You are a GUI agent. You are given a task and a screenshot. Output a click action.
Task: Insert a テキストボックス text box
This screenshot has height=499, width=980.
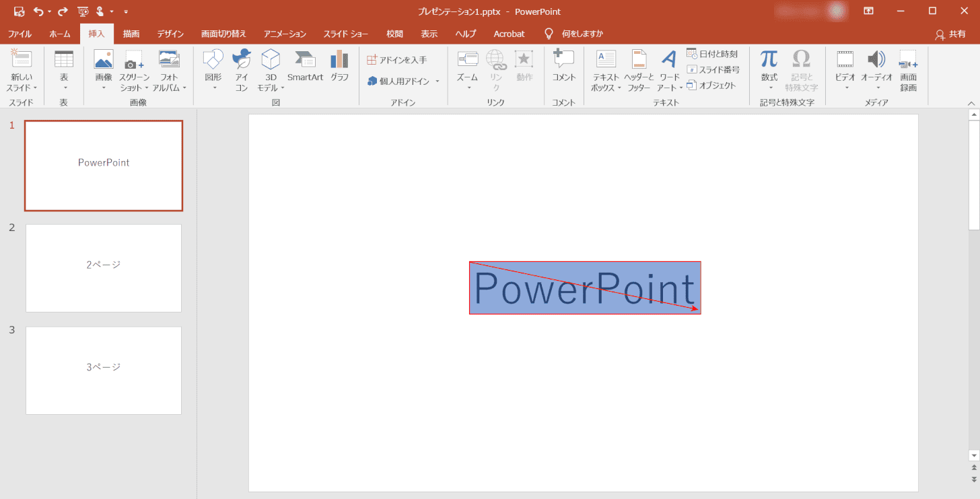click(606, 71)
